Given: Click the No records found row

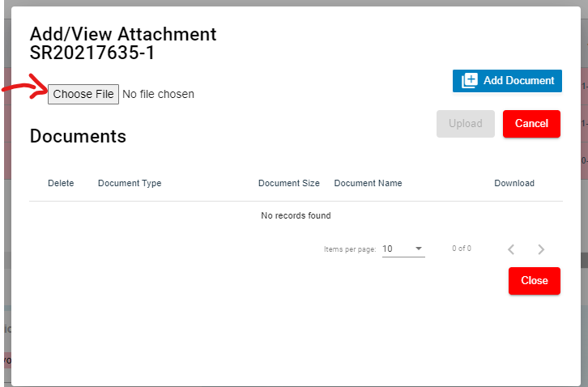Looking at the screenshot, I should (x=296, y=215).
